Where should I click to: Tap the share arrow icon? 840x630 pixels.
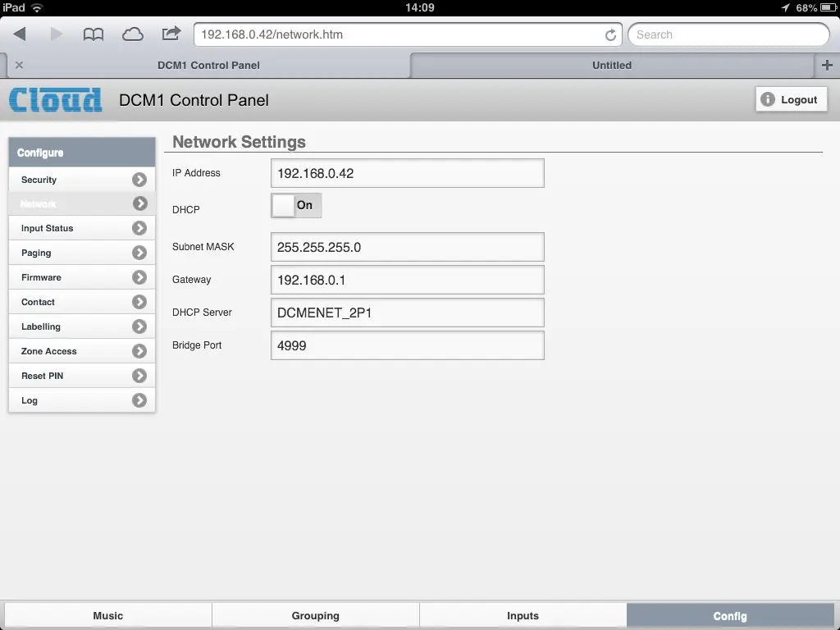pyautogui.click(x=171, y=34)
